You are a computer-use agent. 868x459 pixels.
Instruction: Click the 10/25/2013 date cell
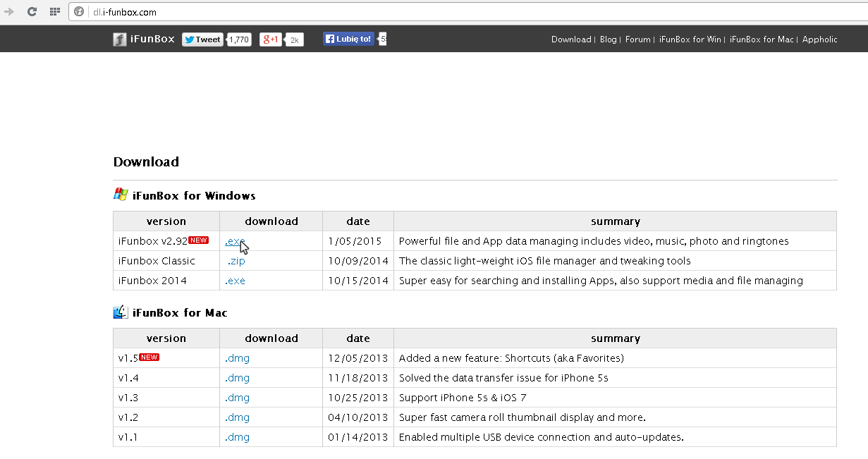[358, 398]
